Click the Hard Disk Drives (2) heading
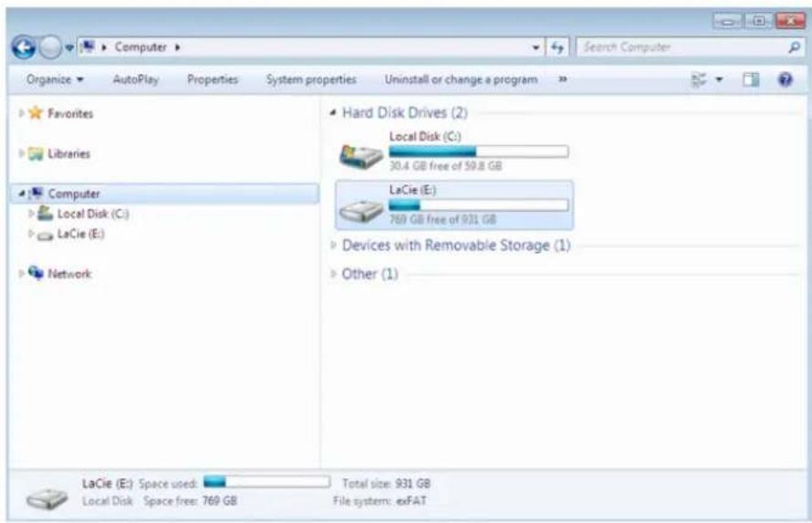Image resolution: width=812 pixels, height=523 pixels. [x=405, y=112]
